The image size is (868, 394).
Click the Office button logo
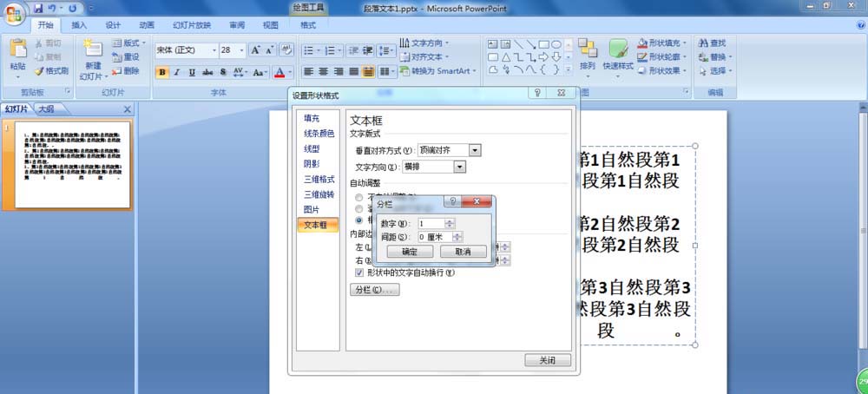click(x=15, y=12)
